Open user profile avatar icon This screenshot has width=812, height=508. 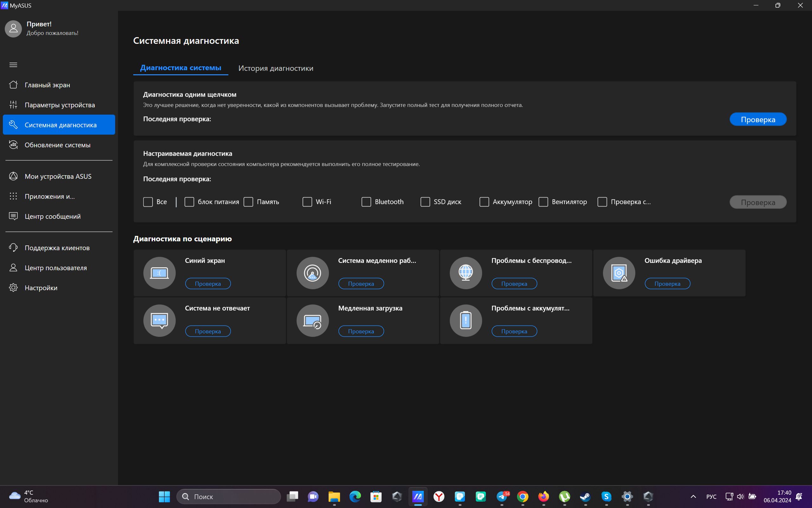13,29
